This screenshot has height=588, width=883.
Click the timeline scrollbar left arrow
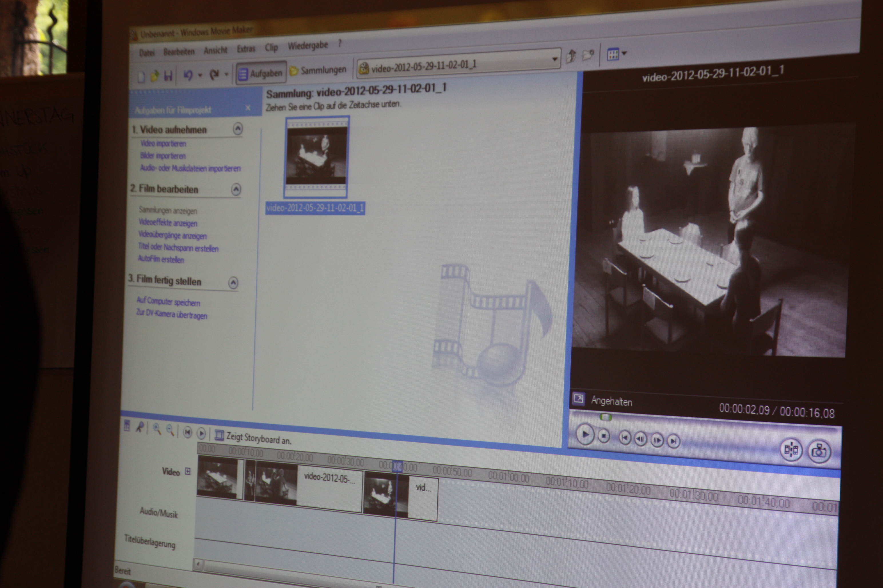[x=198, y=564]
